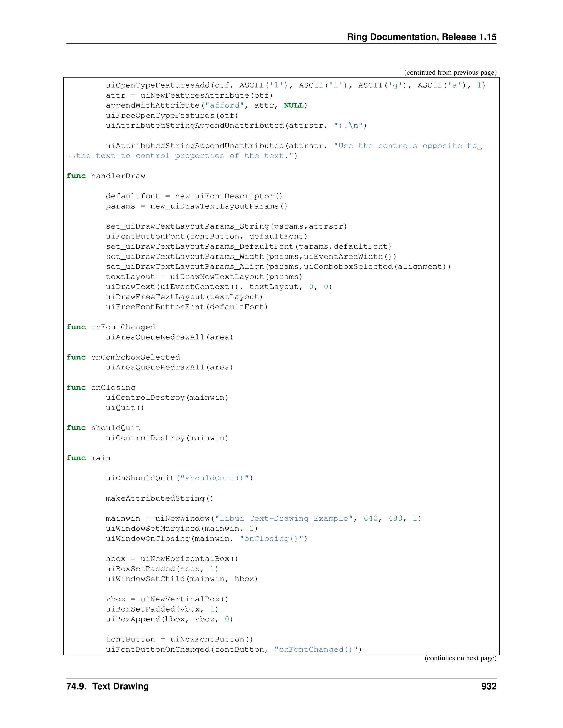Image resolution: width=563 pixels, height=728 pixels.
Task: Click the 'libui Text-Drawing Example' string
Action: (x=284, y=519)
